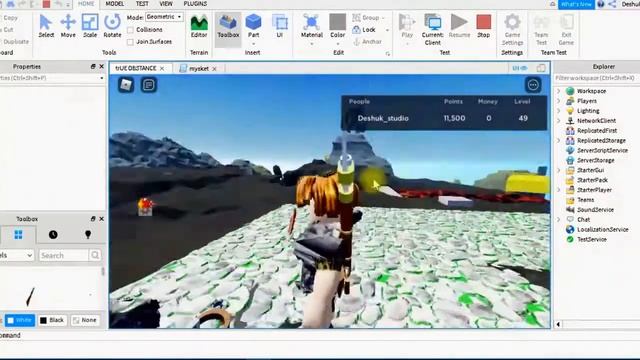
Task: Expand the ReplicatedStorage node
Action: coord(559,140)
